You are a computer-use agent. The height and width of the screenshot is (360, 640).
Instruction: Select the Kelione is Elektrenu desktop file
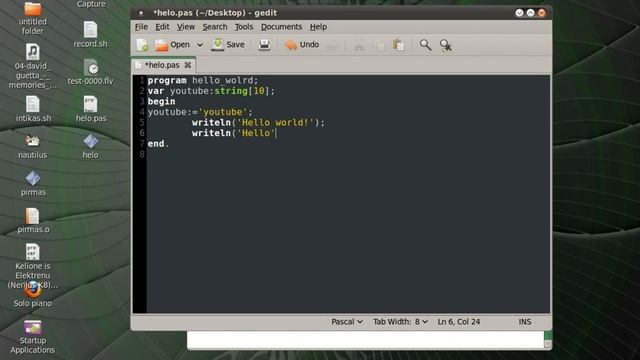(33, 266)
